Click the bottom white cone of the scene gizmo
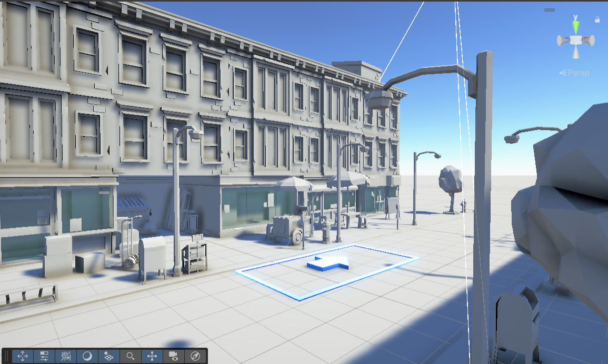608x364 pixels. coord(575,53)
